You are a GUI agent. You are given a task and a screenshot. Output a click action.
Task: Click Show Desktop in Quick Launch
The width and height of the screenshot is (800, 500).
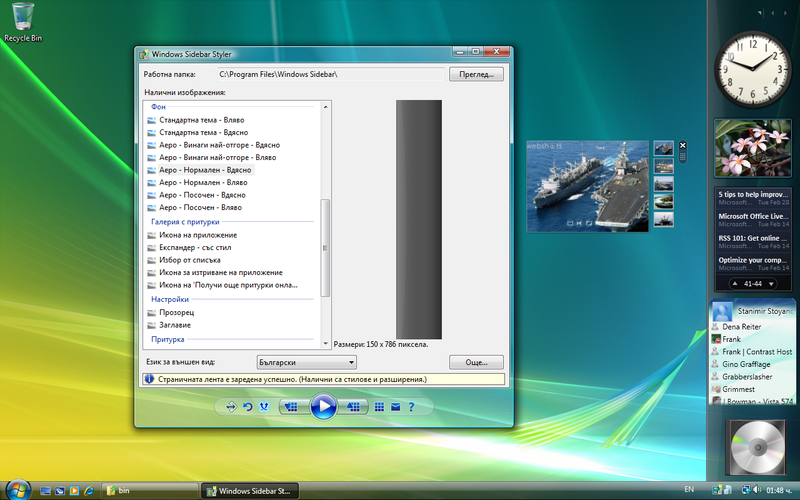45,491
